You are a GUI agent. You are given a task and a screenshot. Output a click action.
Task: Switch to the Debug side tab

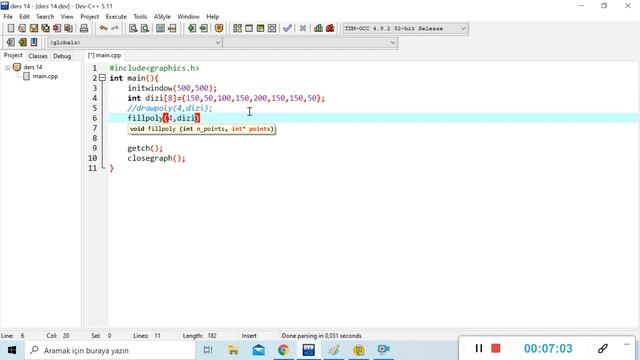62,56
